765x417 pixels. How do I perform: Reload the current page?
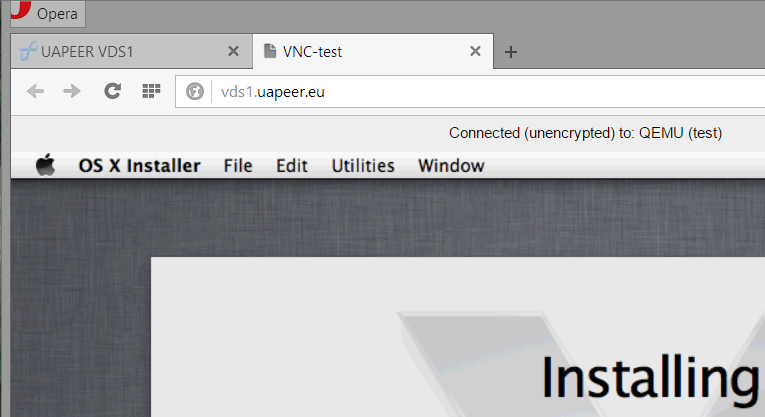coord(112,91)
